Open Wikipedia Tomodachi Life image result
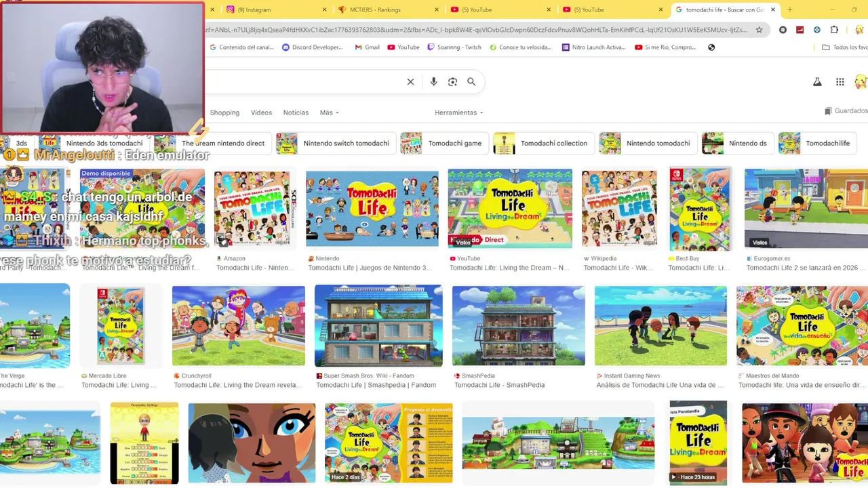 point(619,208)
